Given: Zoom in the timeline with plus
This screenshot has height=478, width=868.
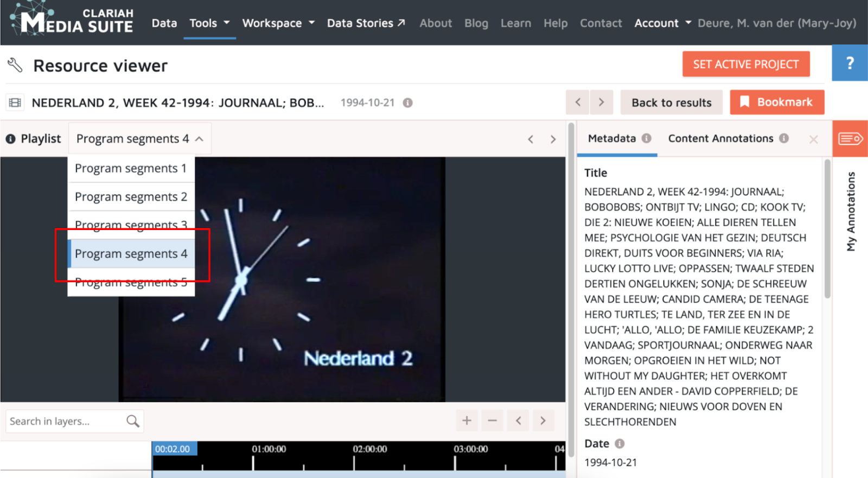Looking at the screenshot, I should click(467, 420).
